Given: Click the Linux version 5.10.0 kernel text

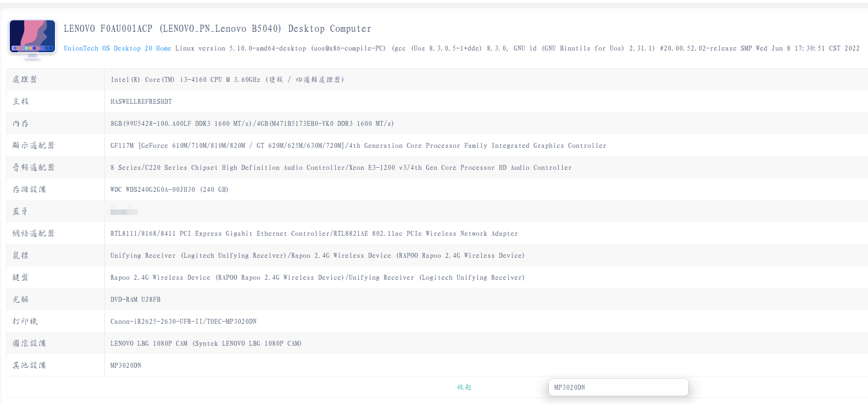Looking at the screenshot, I should pyautogui.click(x=518, y=48).
